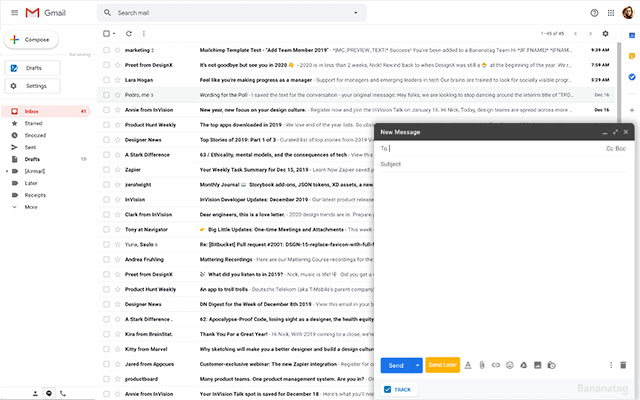Open the Google apps grid
Image resolution: width=640 pixels, height=400 pixels.
pos(611,13)
